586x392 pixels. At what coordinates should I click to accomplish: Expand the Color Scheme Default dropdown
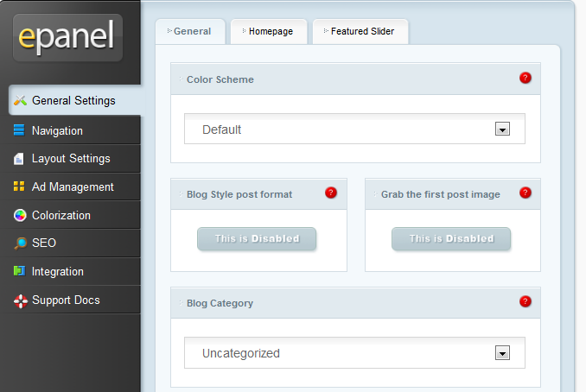[354, 130]
